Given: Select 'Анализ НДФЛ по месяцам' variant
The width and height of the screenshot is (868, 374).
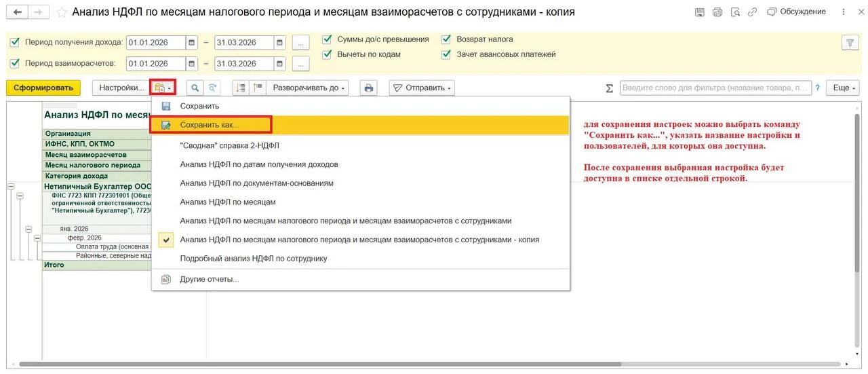Looking at the screenshot, I should click(x=360, y=202).
